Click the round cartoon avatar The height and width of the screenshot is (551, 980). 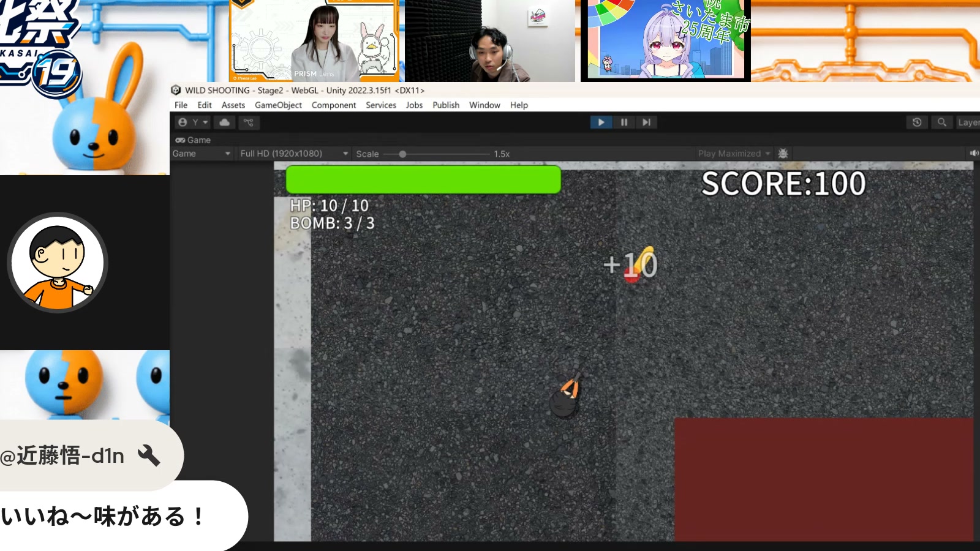coord(58,263)
